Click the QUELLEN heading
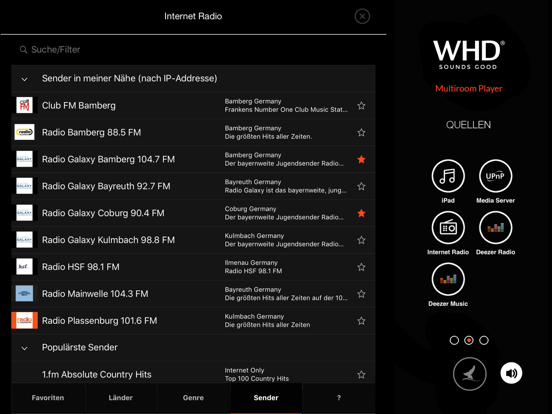 (x=468, y=125)
